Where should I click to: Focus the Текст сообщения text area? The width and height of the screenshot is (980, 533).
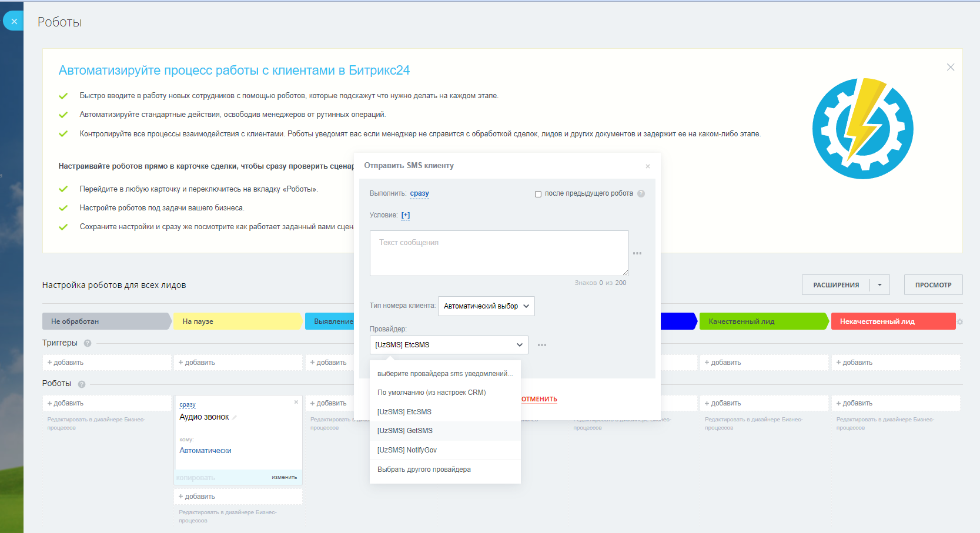point(499,253)
